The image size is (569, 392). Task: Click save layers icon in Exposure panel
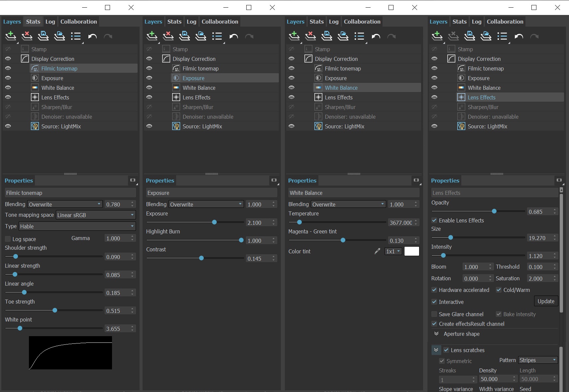pos(184,36)
